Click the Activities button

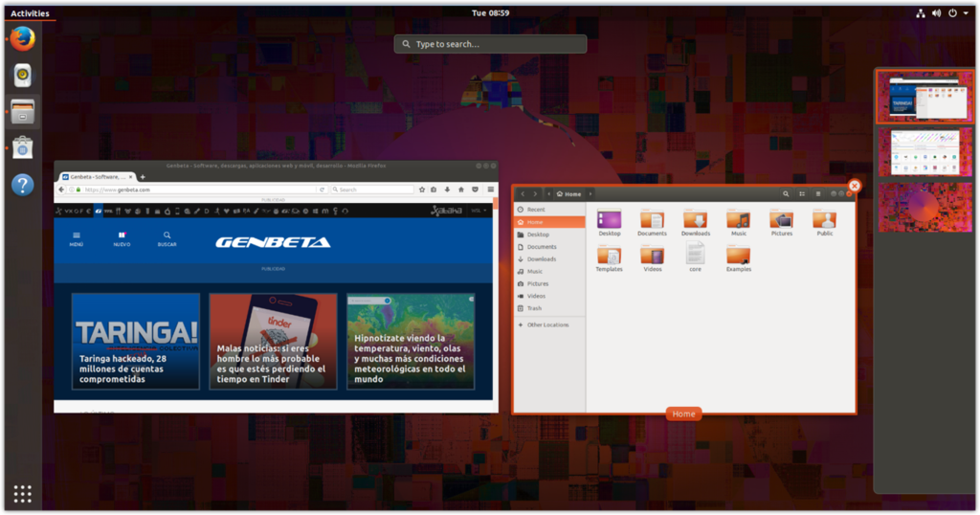30,13
